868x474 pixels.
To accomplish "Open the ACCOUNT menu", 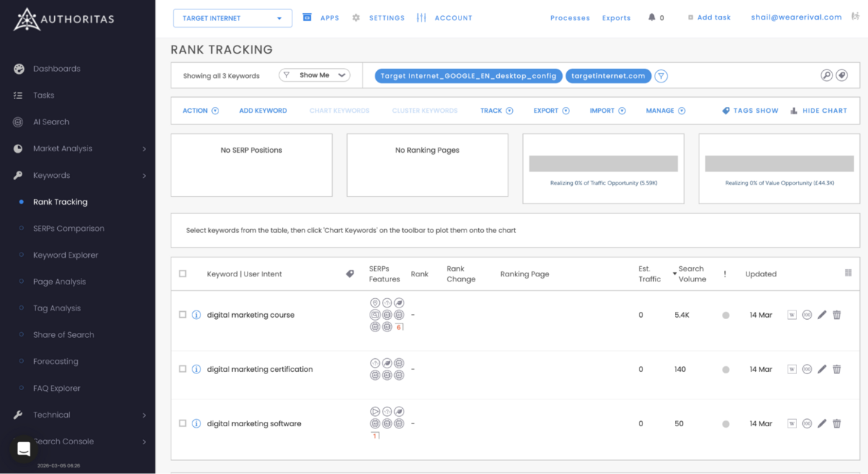I will [445, 18].
